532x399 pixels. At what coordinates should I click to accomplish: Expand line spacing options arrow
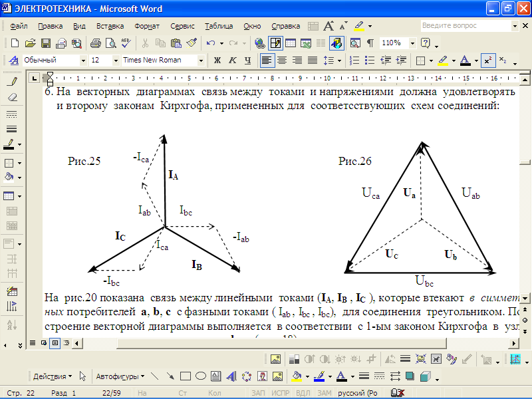[x=339, y=61]
